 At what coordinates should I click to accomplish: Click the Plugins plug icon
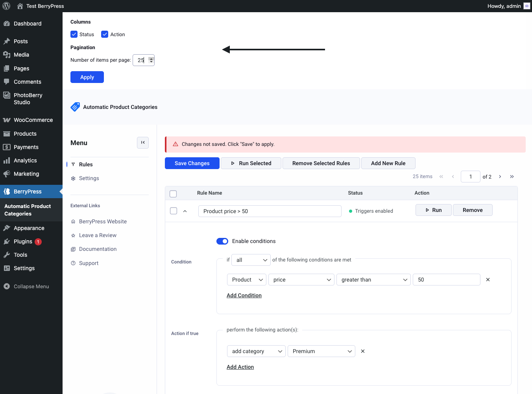(x=7, y=241)
